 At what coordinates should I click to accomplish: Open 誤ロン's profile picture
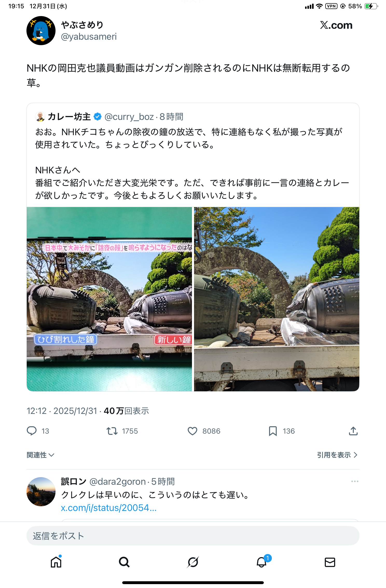[x=41, y=492]
